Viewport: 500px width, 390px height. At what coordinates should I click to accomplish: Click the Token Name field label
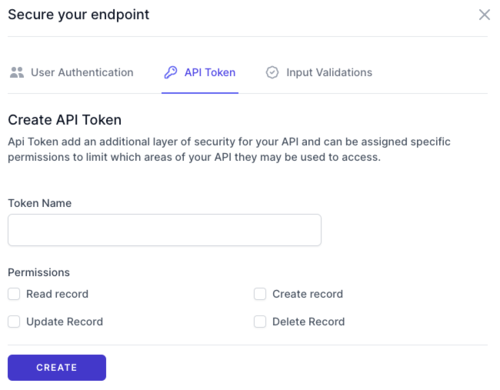point(40,203)
